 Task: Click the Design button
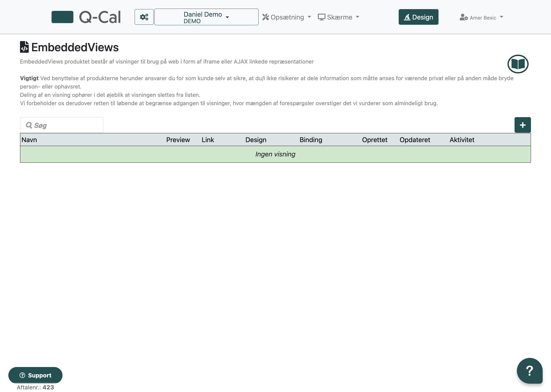pos(418,17)
